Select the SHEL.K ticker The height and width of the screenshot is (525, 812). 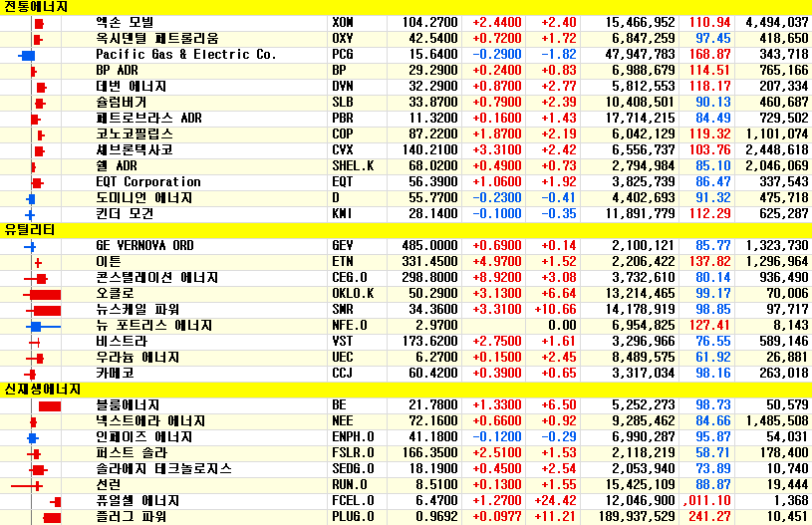353,166
